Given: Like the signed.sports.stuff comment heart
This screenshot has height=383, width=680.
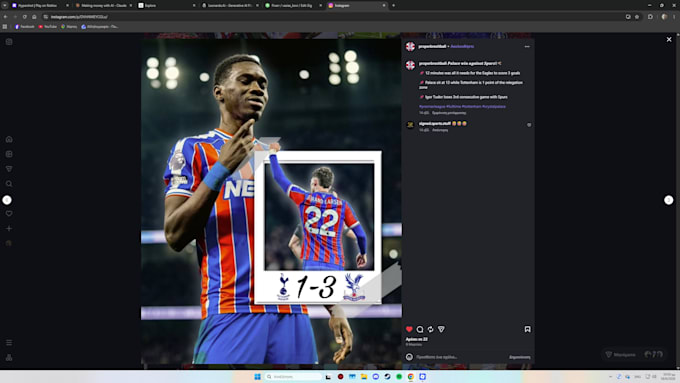Looking at the screenshot, I should (x=529, y=125).
